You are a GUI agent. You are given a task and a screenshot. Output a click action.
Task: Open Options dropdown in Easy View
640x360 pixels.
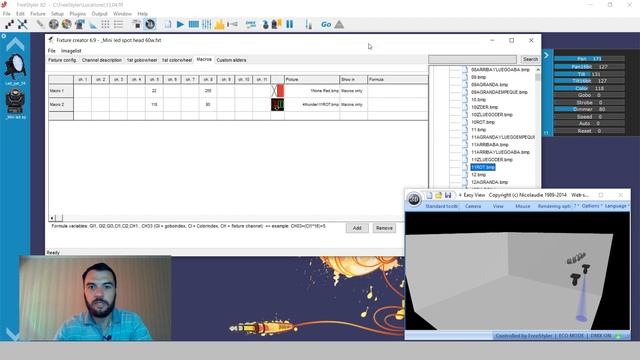[591, 206]
